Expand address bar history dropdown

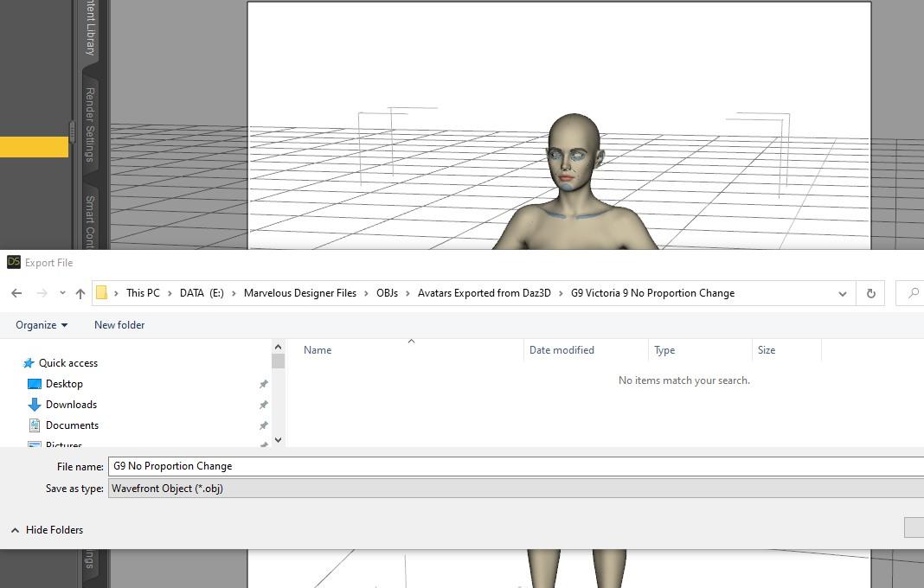point(842,293)
